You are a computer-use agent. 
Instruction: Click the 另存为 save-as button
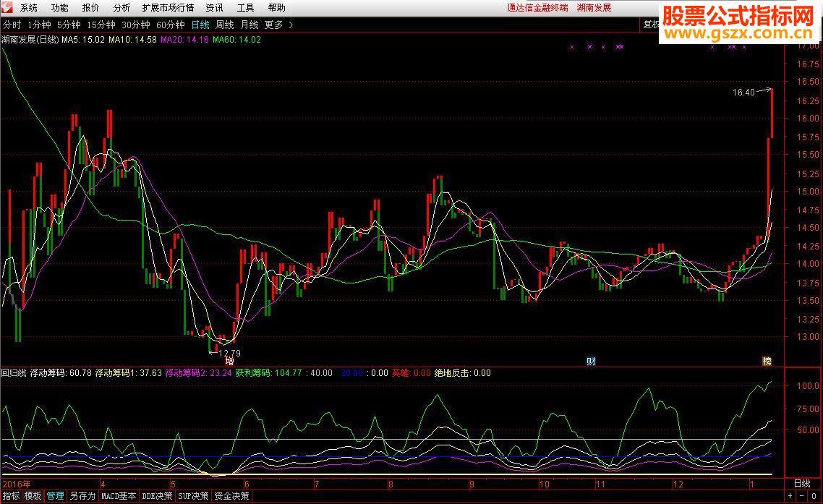[x=83, y=495]
